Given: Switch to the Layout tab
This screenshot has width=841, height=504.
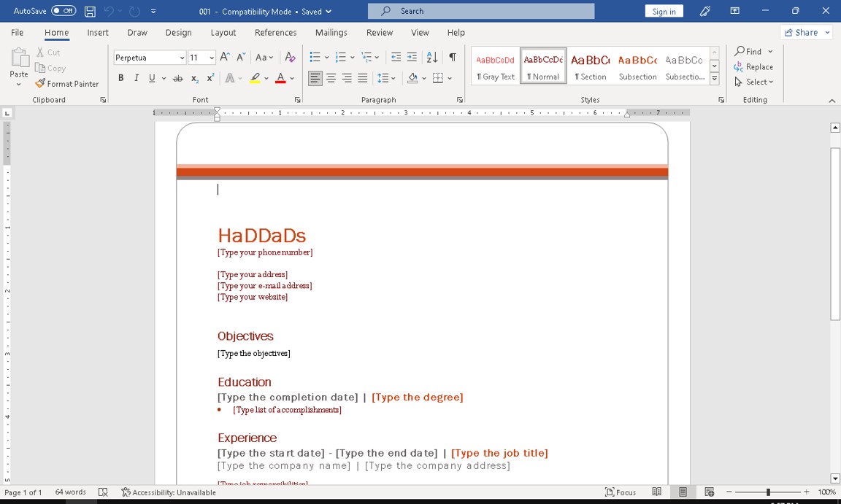Looking at the screenshot, I should (223, 33).
